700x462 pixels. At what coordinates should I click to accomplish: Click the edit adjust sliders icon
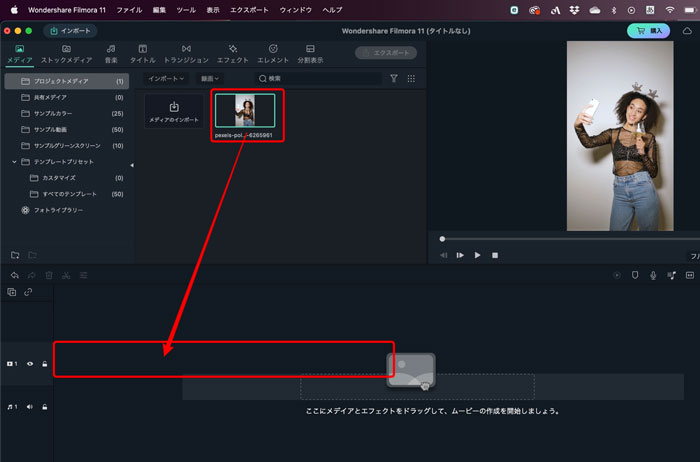[83, 275]
